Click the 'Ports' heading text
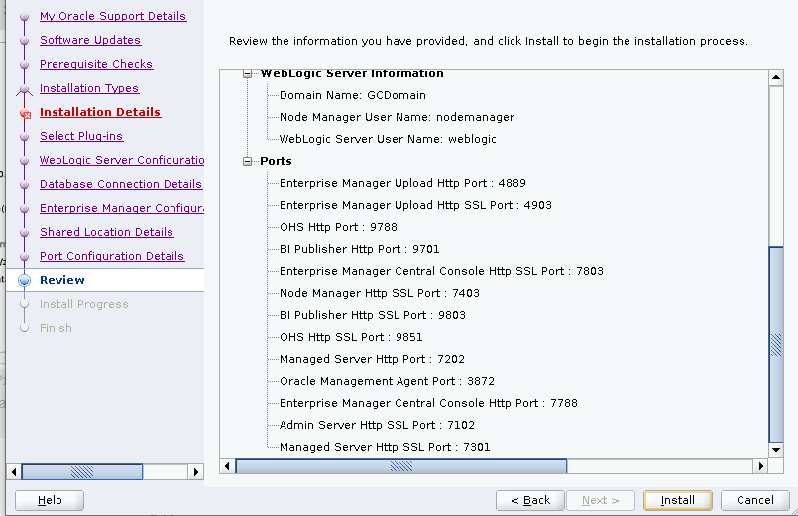The height and width of the screenshot is (516, 798). click(x=276, y=161)
